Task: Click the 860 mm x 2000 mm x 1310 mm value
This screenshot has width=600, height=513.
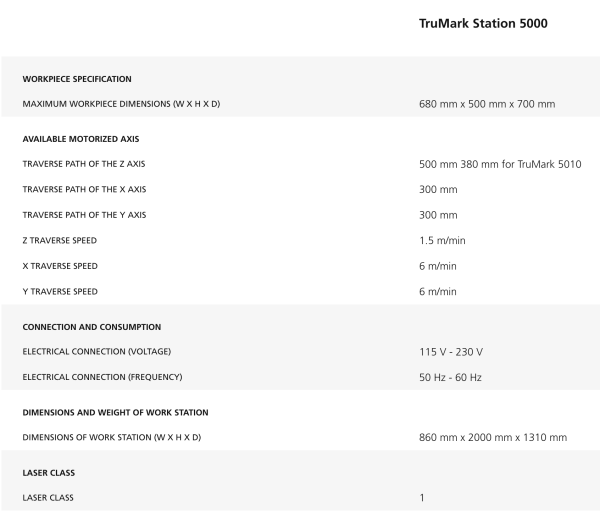Action: [493, 437]
